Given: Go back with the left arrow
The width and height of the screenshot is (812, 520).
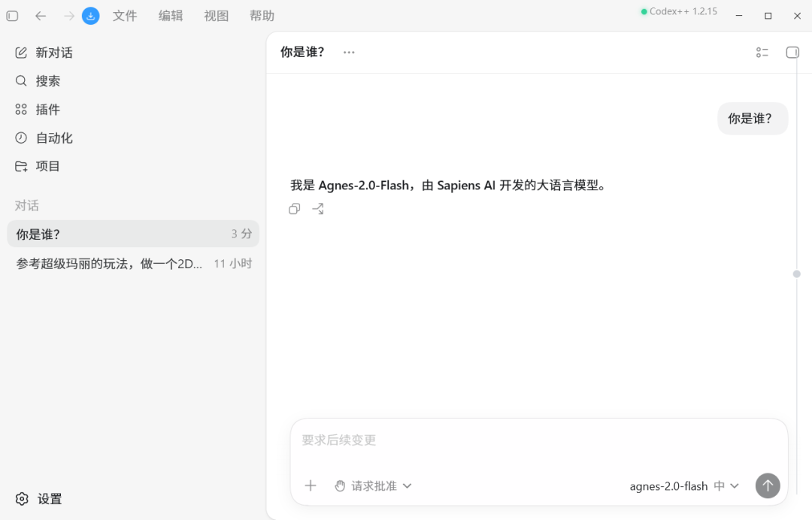Looking at the screenshot, I should [41, 16].
